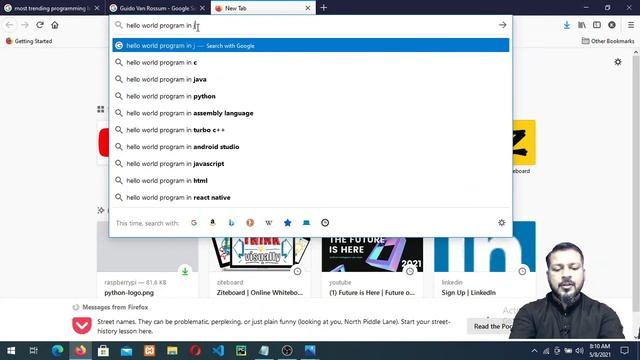Toggle the sidebars toolbar icon
The width and height of the screenshot is (640, 360).
tap(597, 25)
